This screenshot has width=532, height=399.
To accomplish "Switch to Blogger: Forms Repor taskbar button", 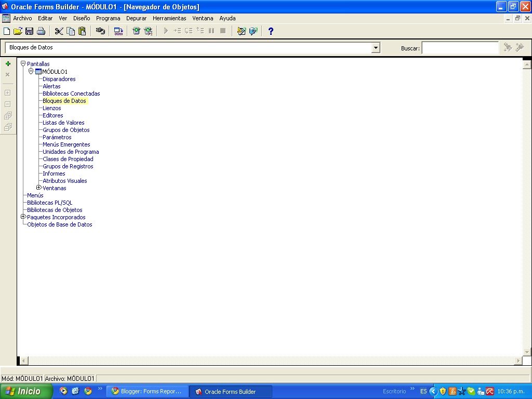I will tap(148, 392).
